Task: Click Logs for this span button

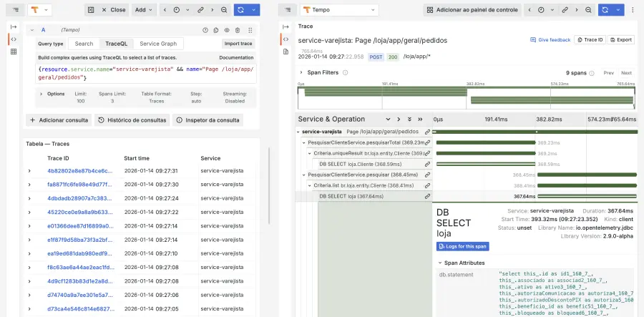Action: [462, 246]
